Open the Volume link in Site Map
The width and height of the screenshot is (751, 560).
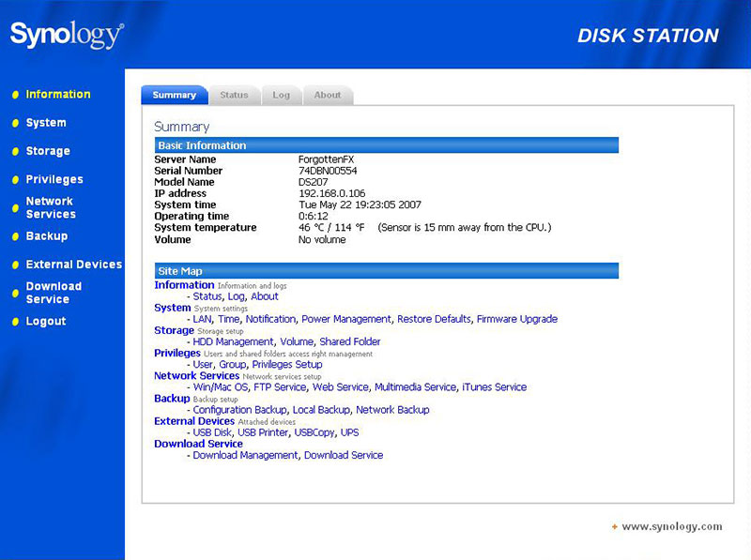click(297, 341)
